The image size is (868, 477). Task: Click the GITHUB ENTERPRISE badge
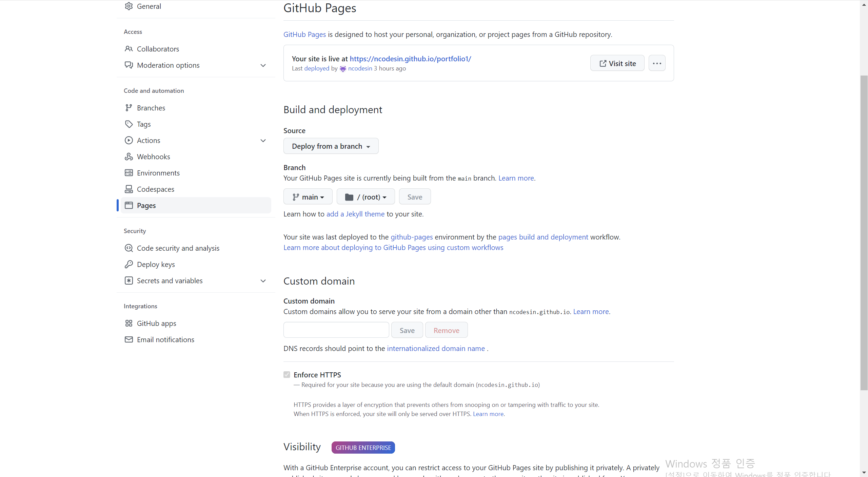(363, 448)
